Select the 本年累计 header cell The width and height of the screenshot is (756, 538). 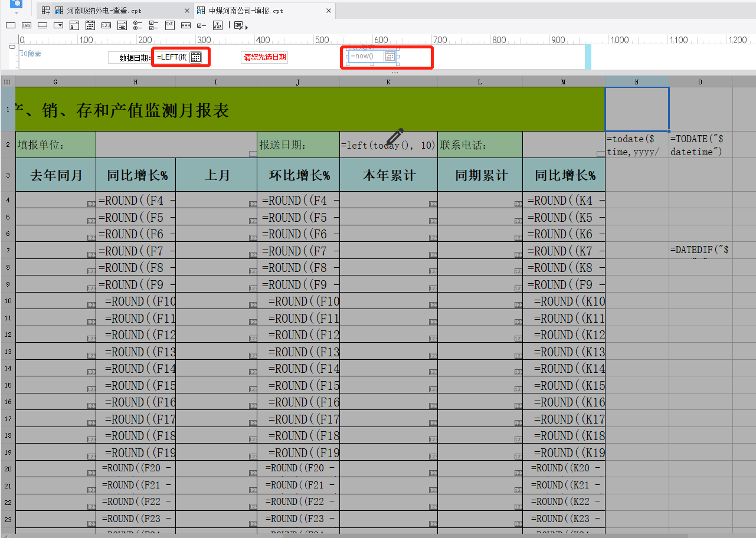coord(388,175)
